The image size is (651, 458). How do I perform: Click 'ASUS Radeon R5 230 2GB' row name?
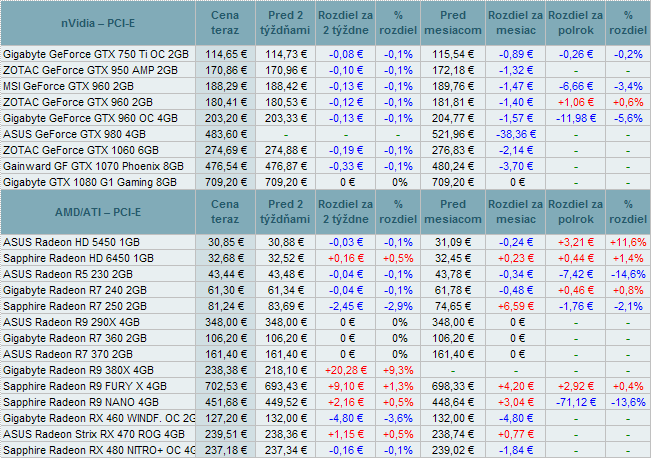pos(68,274)
